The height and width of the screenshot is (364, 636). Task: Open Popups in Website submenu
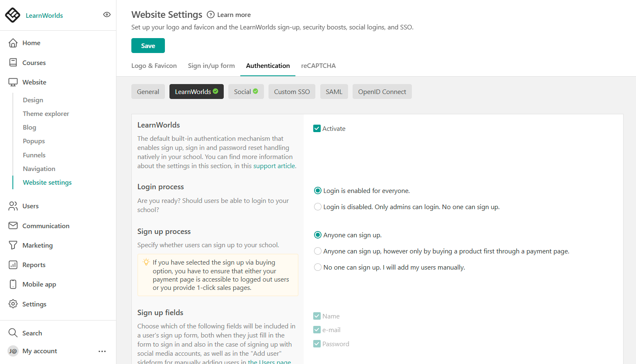click(x=34, y=141)
